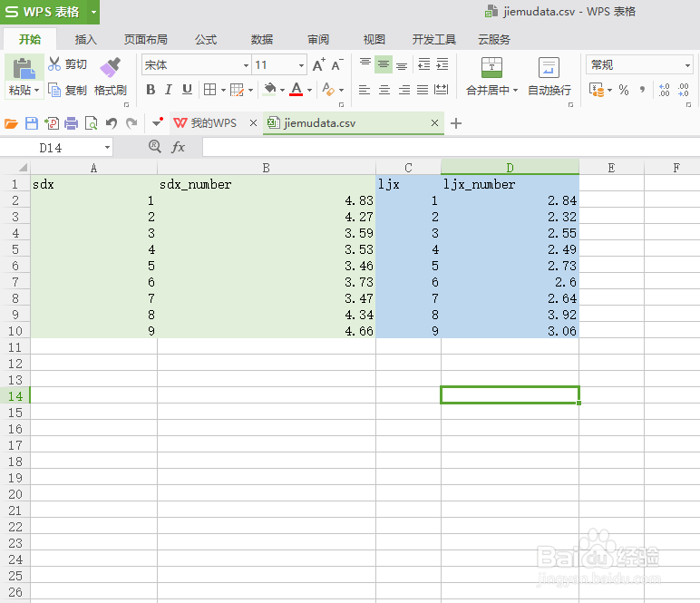
Task: Switch to the 插入 ribbon tab
Action: pyautogui.click(x=86, y=39)
